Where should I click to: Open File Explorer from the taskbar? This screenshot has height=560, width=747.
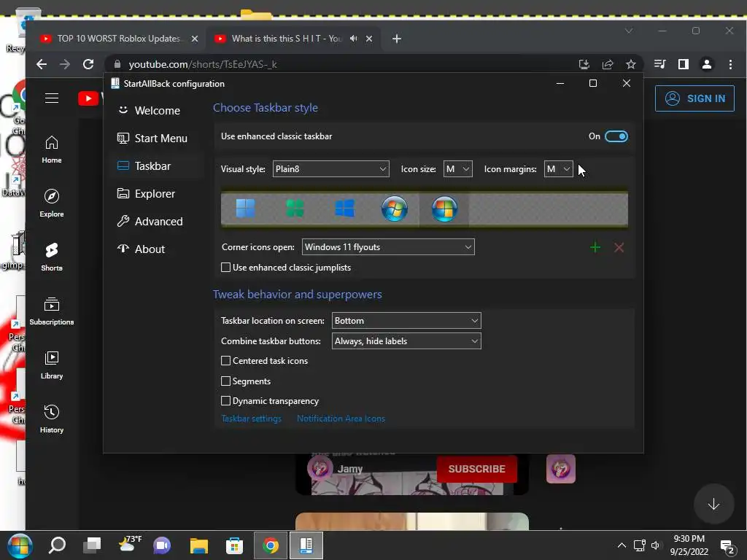click(198, 545)
